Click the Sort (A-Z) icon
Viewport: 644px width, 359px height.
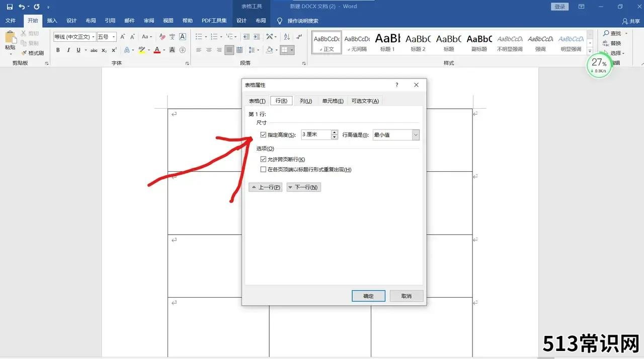point(287,37)
